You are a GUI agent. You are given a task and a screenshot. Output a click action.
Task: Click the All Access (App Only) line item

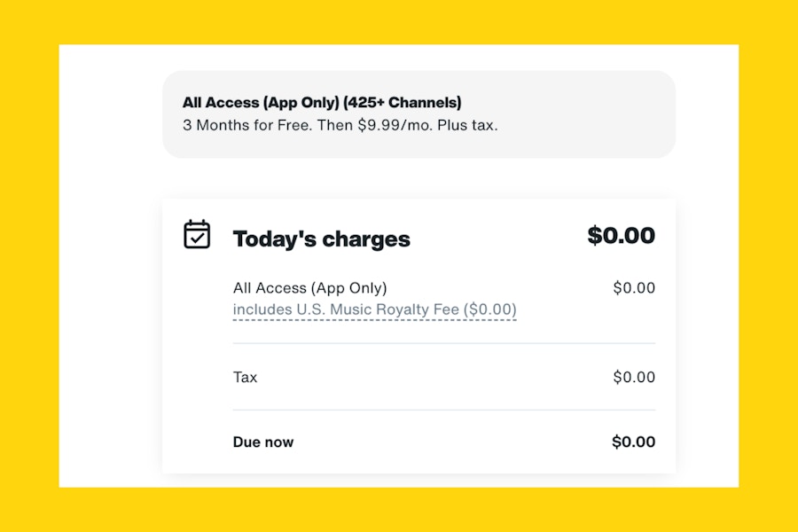tap(310, 288)
